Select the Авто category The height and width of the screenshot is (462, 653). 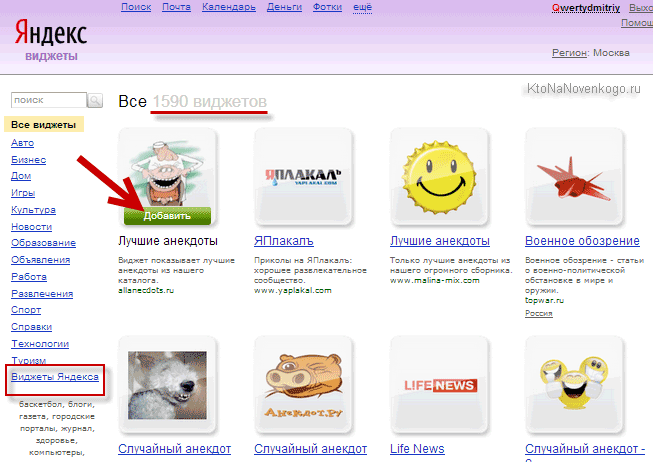[x=22, y=143]
